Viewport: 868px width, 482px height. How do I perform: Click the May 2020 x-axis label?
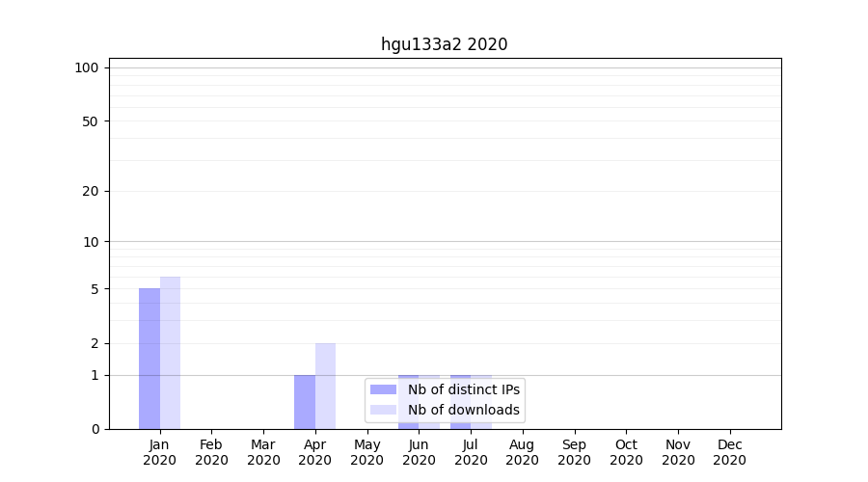[x=366, y=452]
